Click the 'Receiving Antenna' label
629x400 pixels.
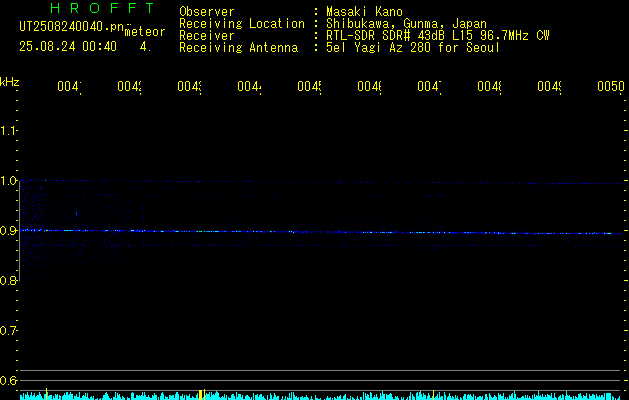[x=238, y=48]
